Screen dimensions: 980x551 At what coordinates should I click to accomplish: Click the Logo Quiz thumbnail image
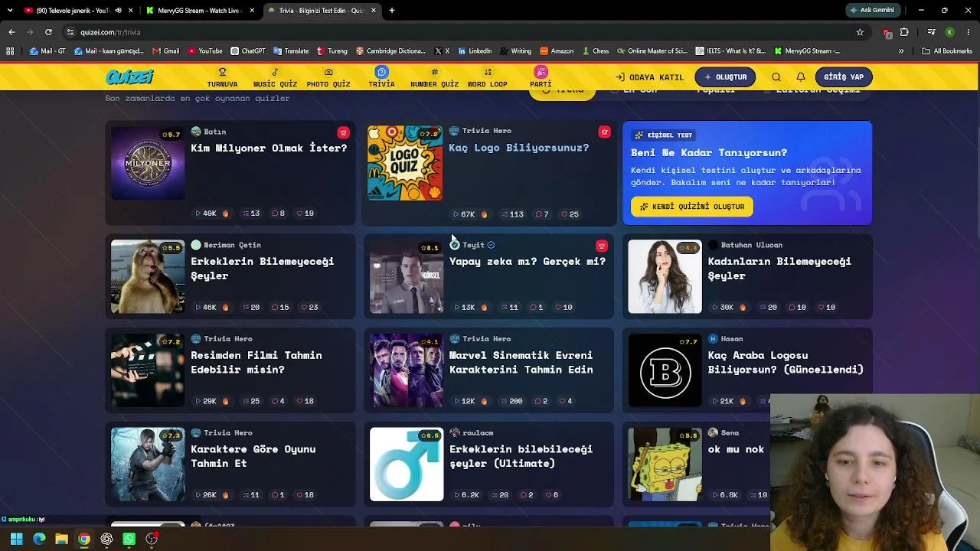[405, 163]
